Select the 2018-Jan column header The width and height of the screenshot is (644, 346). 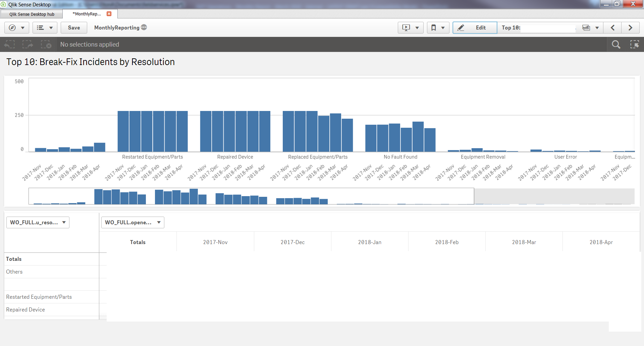pos(370,242)
